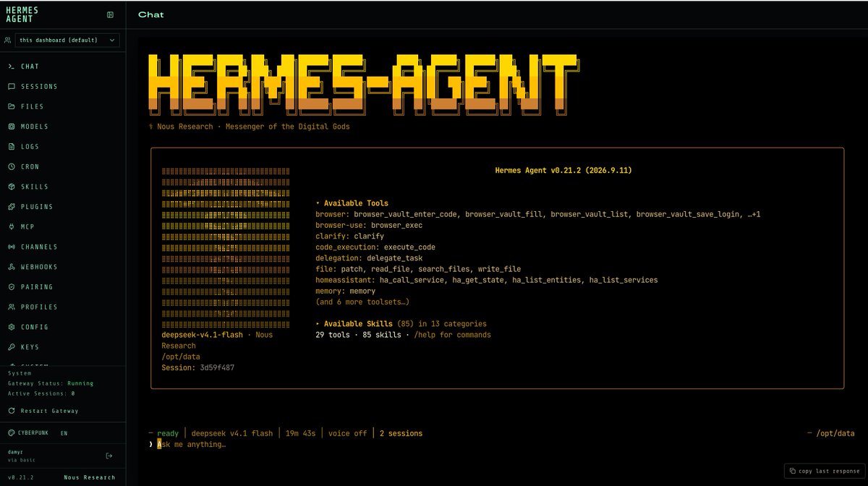Click 'deepseek v4.1 flash' in status bar
This screenshot has height=486, width=868.
232,433
